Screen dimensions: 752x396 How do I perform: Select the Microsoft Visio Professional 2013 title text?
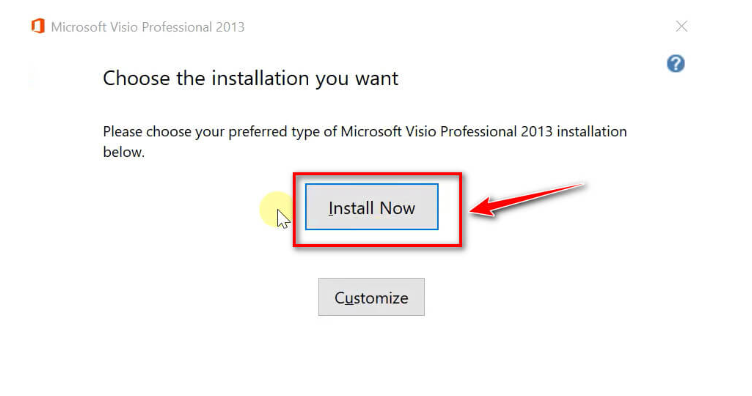pos(148,27)
